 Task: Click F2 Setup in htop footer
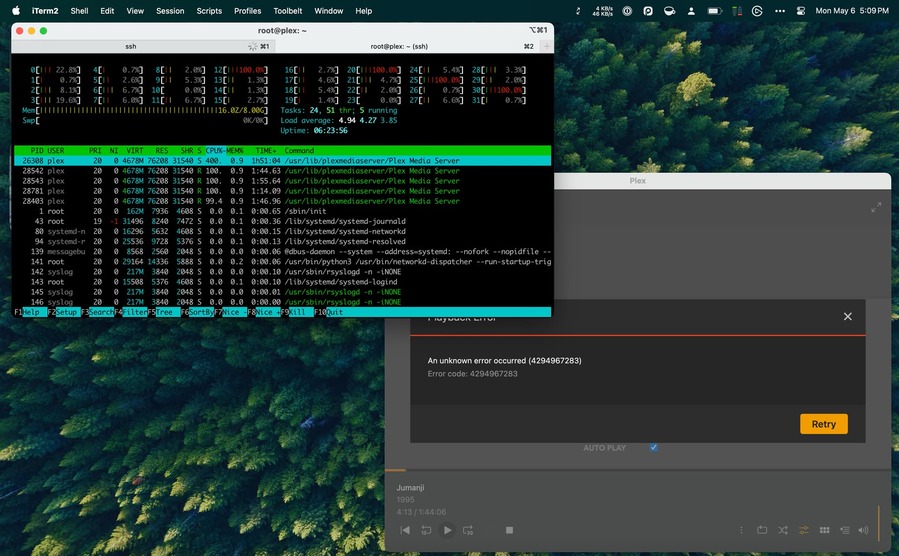62,312
